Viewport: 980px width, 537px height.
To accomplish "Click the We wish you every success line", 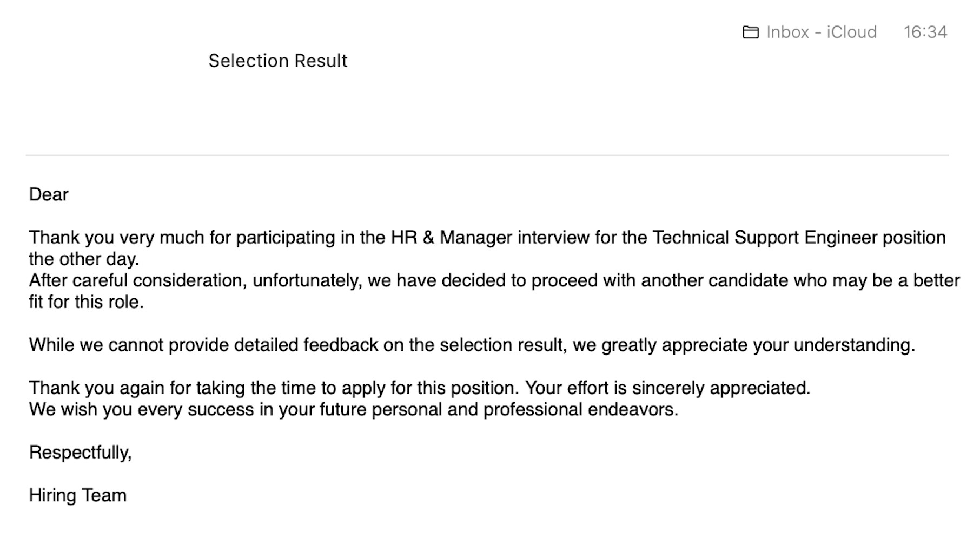I will coord(353,409).
